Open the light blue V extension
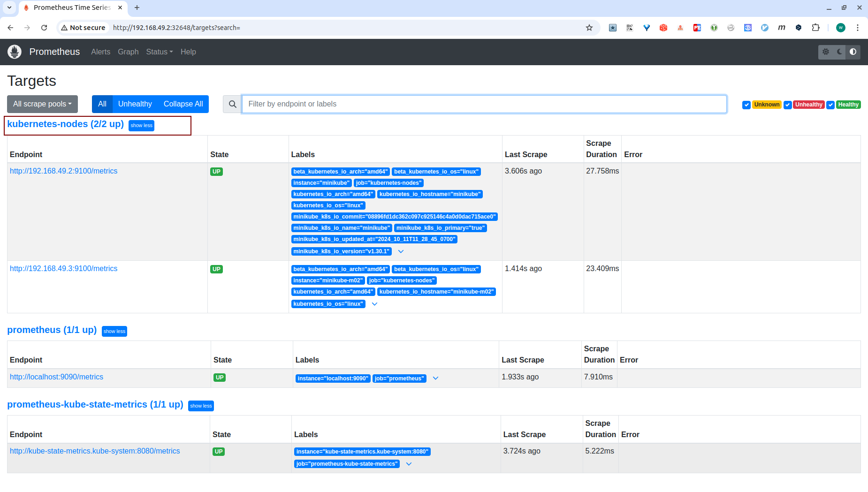 click(x=765, y=28)
